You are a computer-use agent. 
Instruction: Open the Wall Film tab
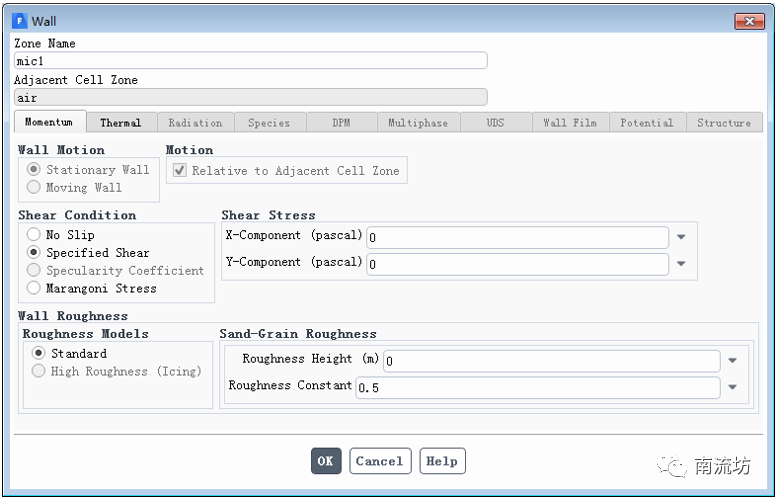[570, 123]
